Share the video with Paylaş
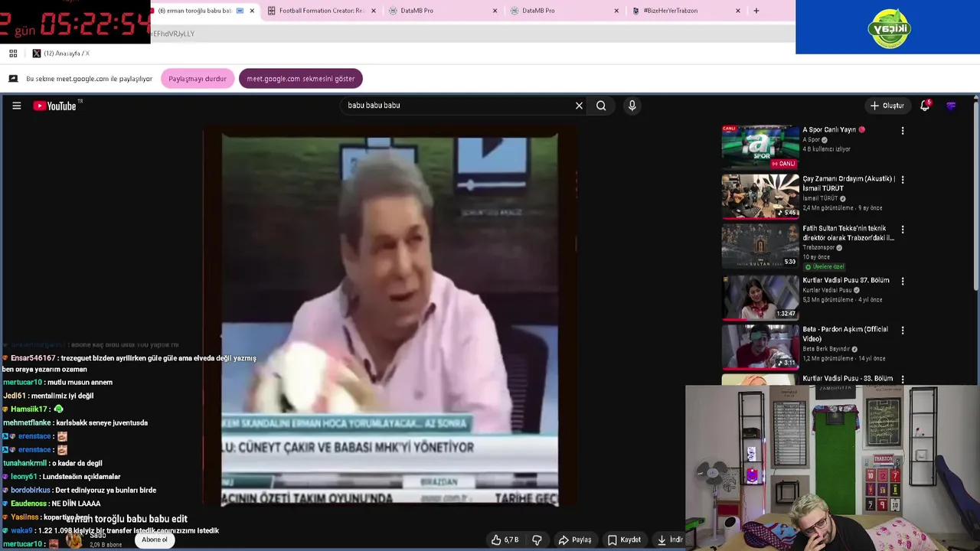 [x=574, y=540]
